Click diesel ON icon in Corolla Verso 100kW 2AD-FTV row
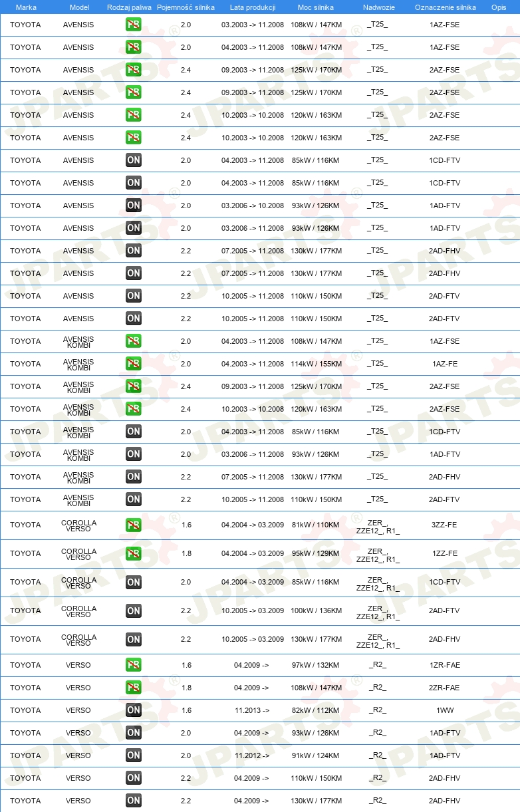 coord(134,610)
